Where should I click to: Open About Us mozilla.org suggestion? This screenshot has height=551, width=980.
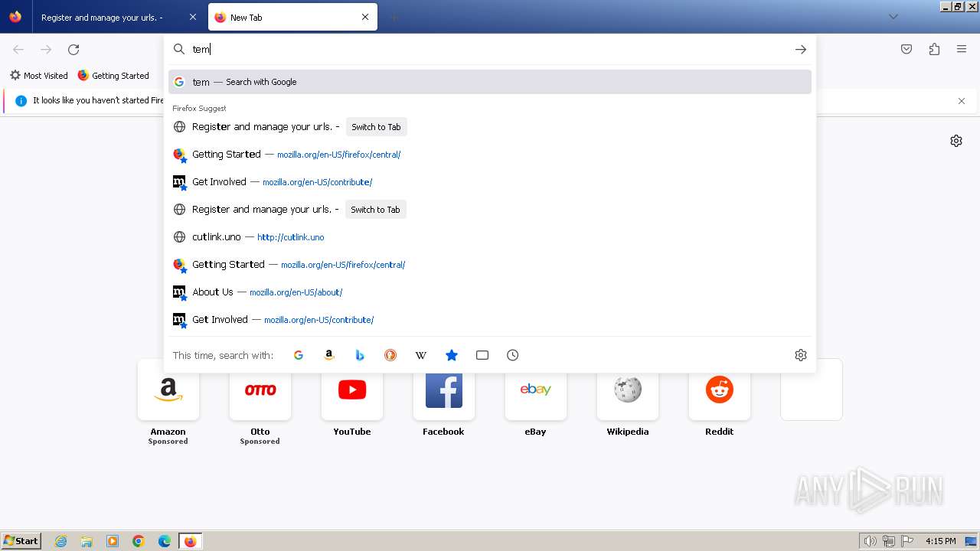pyautogui.click(x=490, y=292)
